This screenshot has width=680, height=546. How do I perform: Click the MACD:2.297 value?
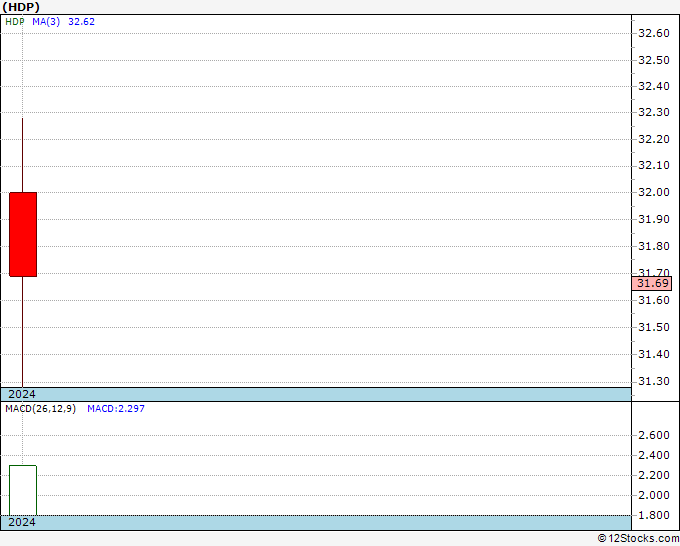[116, 409]
